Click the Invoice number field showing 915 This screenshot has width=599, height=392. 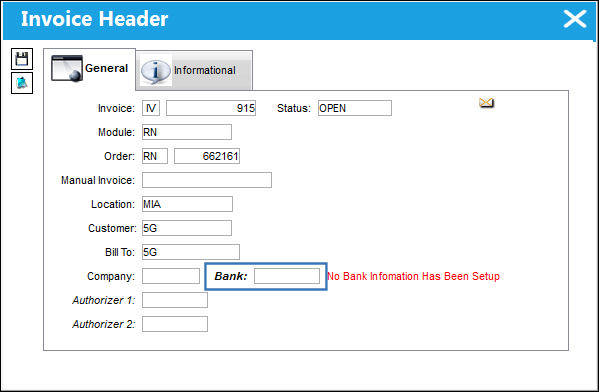[211, 108]
